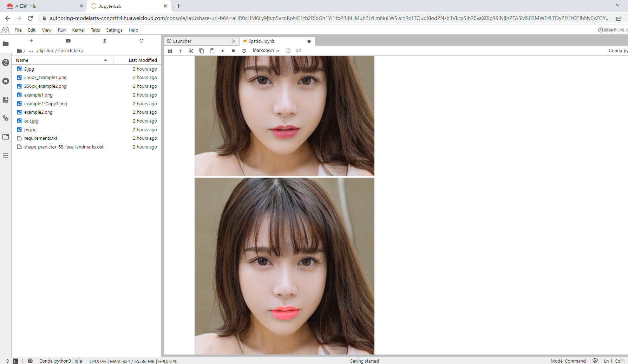The image size is (628, 364).
Task: Select the file 256px_example1.png
Action: click(87, 78)
